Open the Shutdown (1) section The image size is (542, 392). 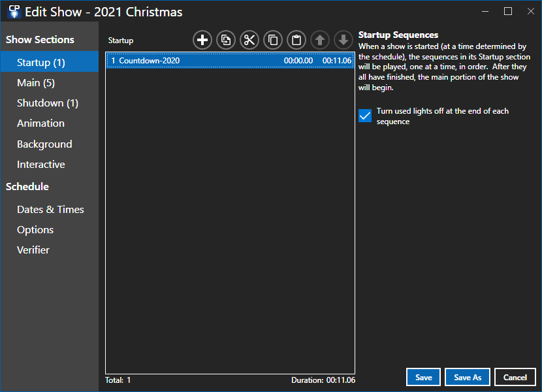point(50,103)
